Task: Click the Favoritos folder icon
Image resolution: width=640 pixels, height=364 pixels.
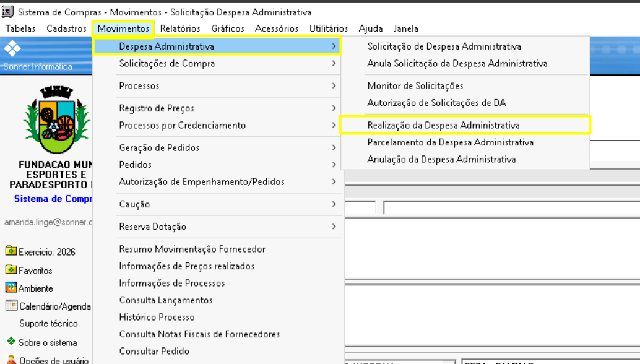Action: (11, 270)
